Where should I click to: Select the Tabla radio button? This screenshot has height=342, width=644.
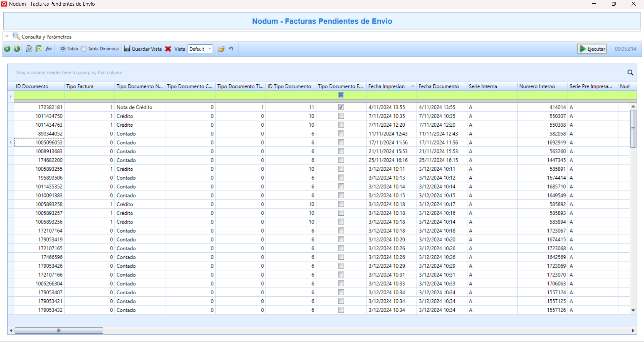pos(63,49)
